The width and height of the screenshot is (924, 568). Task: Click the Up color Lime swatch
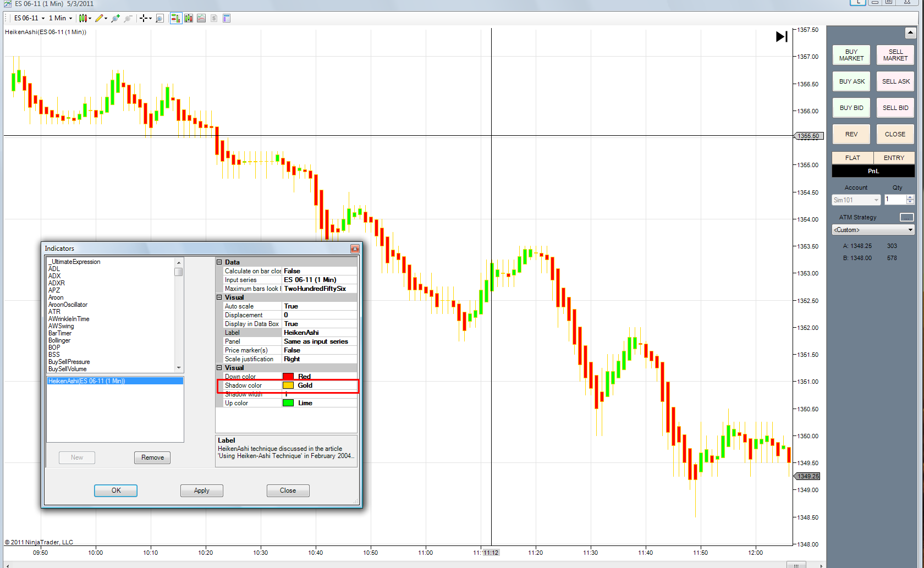288,403
